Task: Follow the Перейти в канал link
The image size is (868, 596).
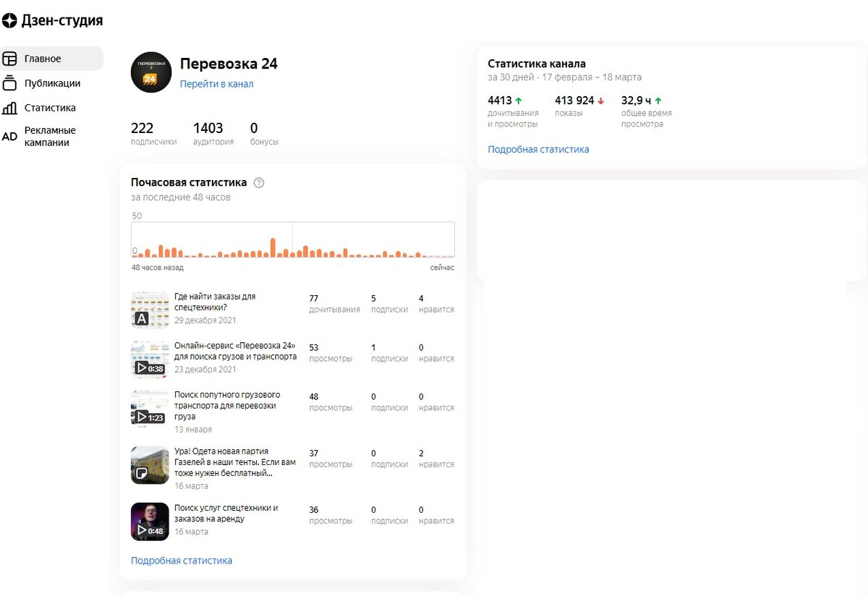Action: (x=216, y=84)
